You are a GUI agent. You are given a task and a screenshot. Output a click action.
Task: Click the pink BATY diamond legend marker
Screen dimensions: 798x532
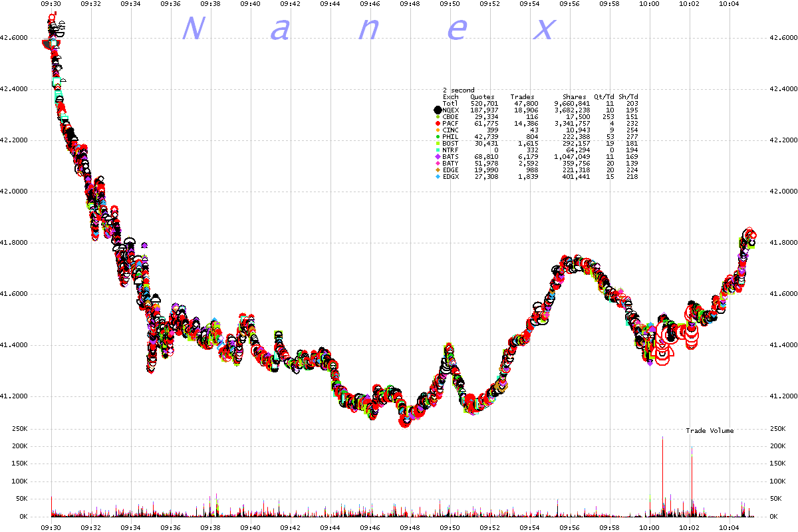[x=438, y=163]
